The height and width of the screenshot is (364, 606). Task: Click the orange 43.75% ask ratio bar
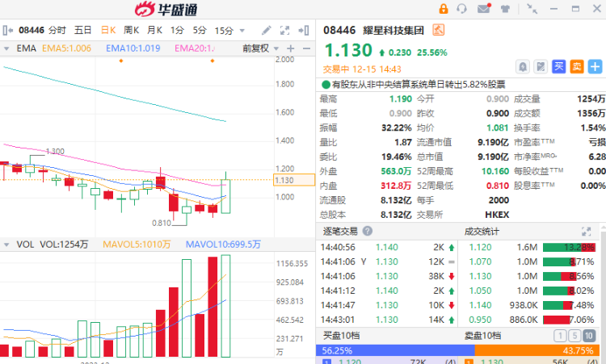pyautogui.click(x=537, y=350)
